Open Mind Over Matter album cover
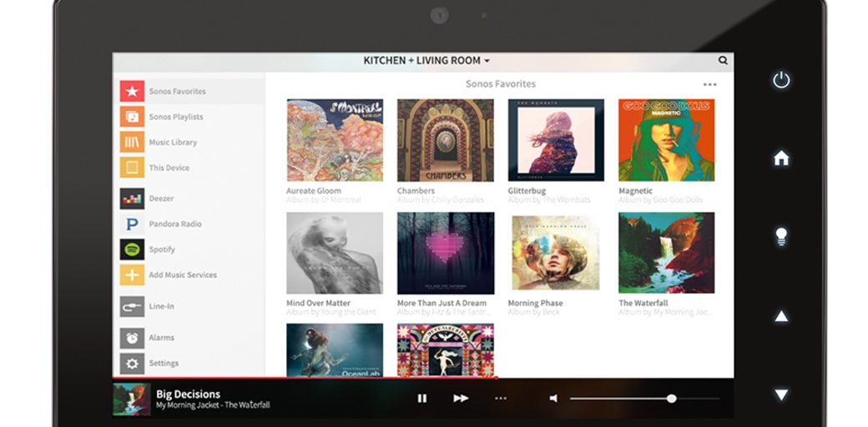Screen dimensions: 868x427 click(x=335, y=254)
